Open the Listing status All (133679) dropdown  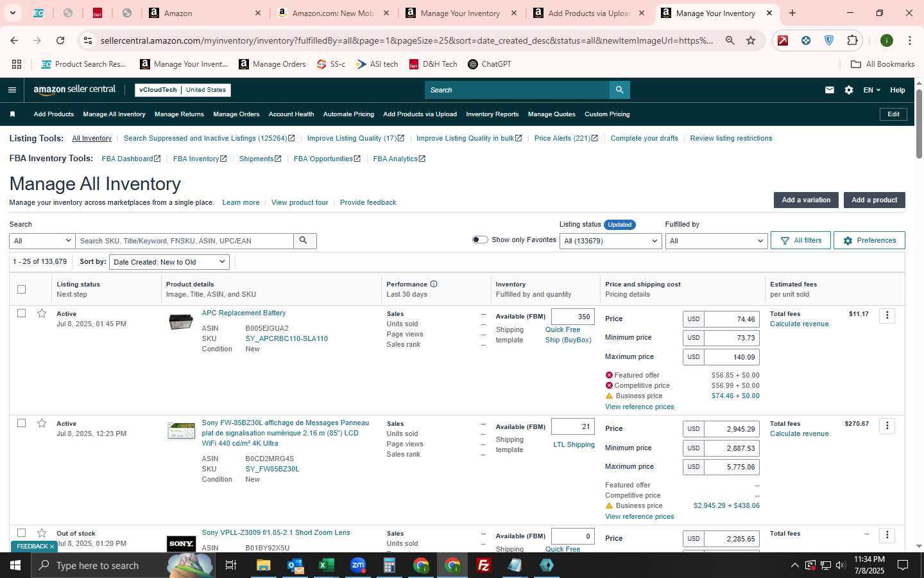point(610,241)
